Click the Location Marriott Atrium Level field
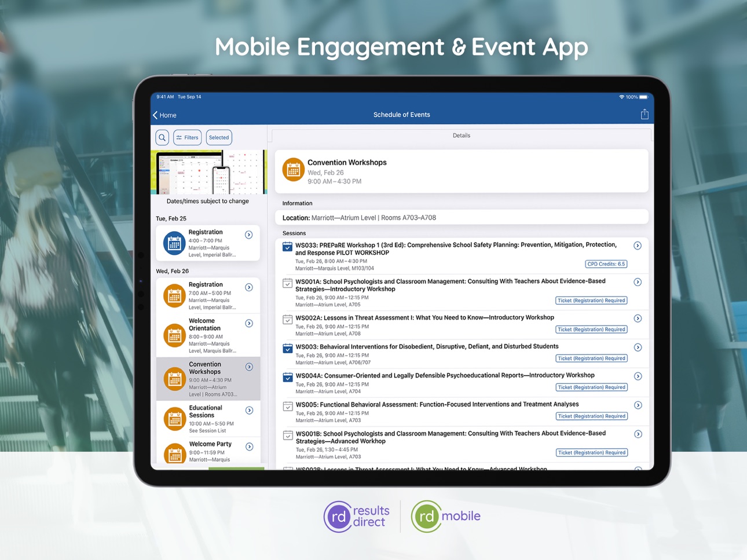Viewport: 747px width, 560px height. click(x=462, y=218)
